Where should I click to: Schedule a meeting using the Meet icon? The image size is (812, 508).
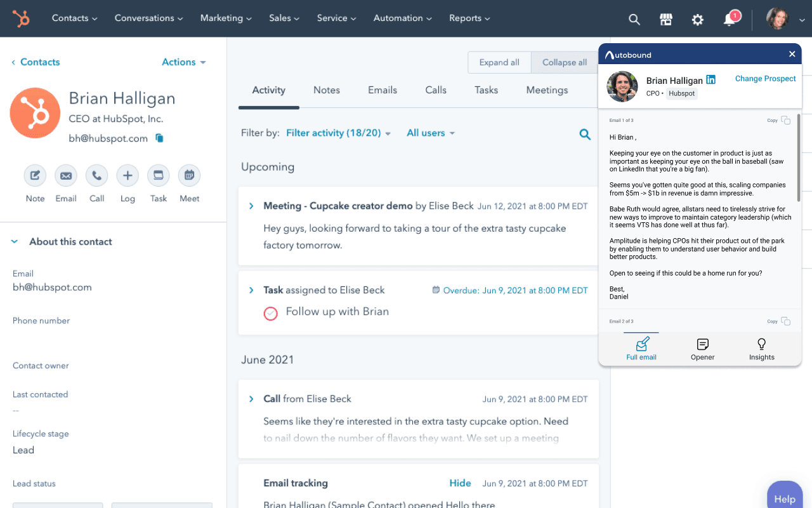click(189, 175)
